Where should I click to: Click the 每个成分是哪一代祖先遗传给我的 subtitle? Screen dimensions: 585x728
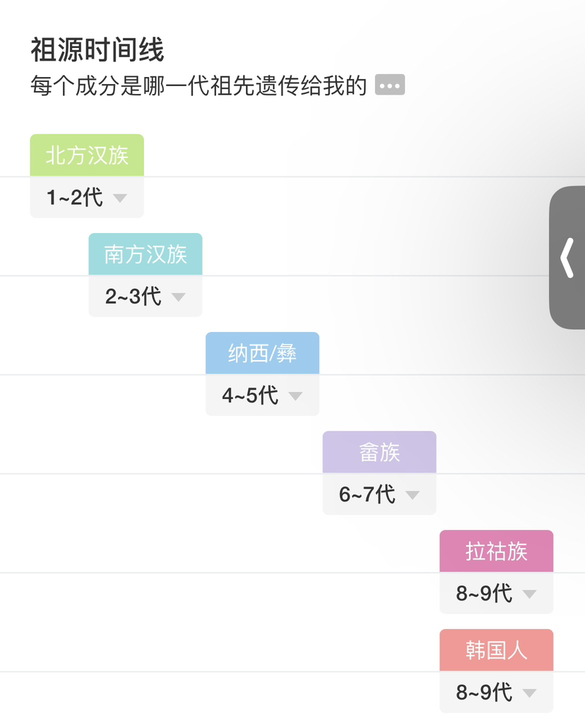point(199,85)
